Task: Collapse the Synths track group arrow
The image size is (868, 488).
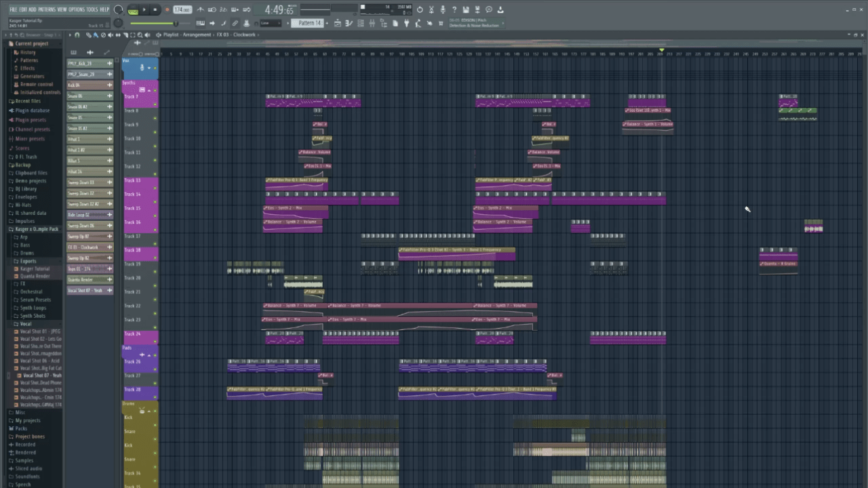Action: 149,89
